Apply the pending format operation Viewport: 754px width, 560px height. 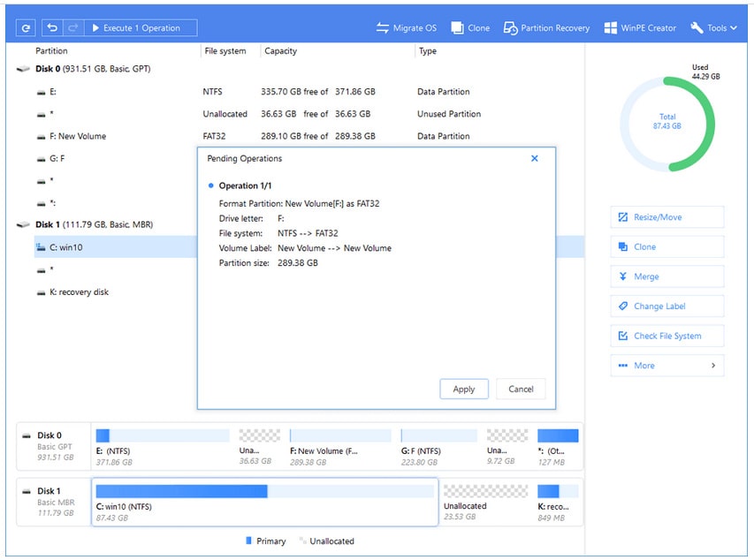tap(464, 389)
